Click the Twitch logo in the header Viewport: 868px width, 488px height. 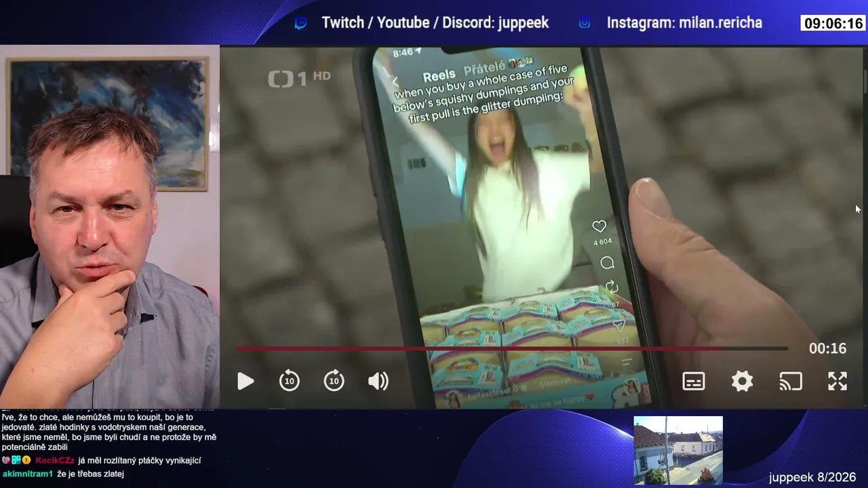click(x=300, y=24)
